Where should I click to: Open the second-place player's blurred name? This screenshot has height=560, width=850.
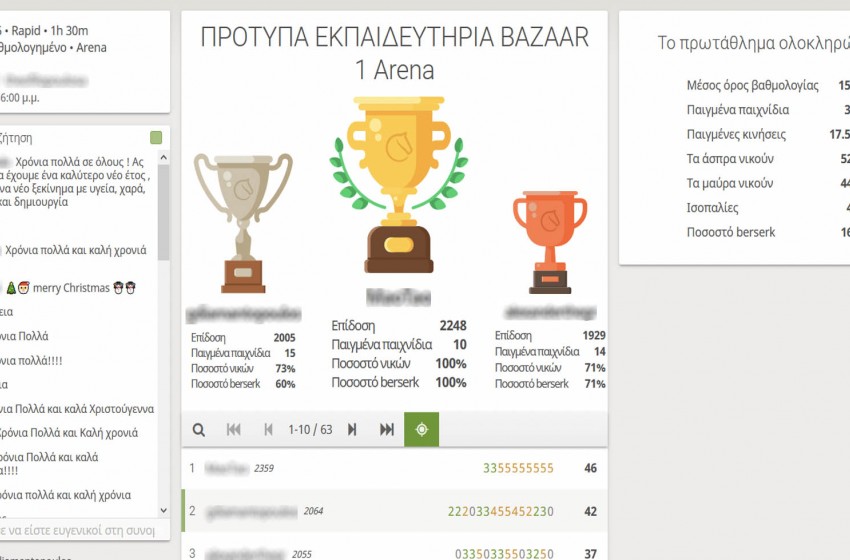click(x=243, y=314)
